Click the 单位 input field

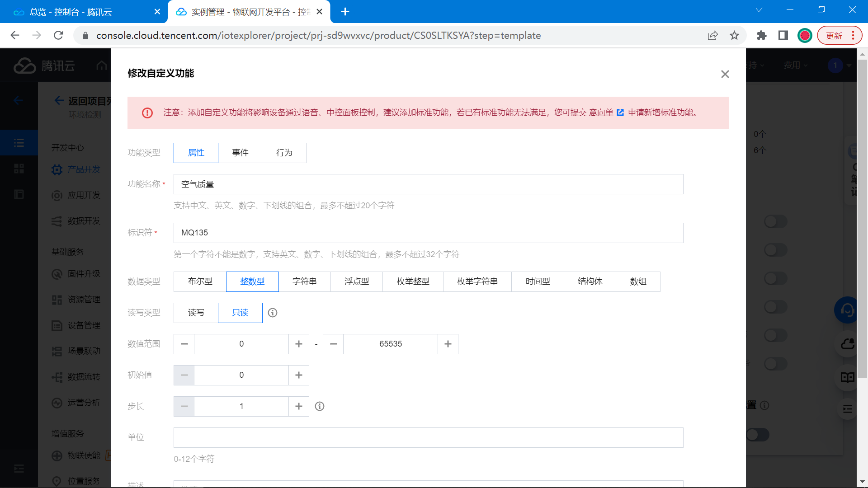pyautogui.click(x=428, y=437)
